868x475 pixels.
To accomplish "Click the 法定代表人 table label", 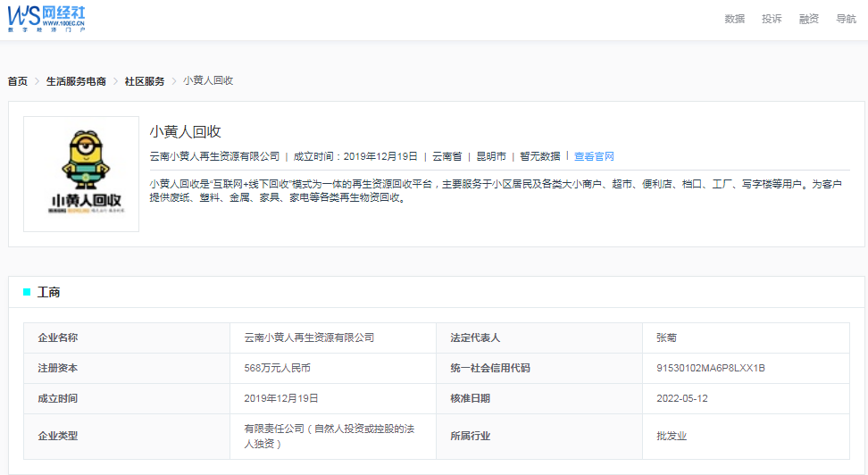I will [475, 337].
